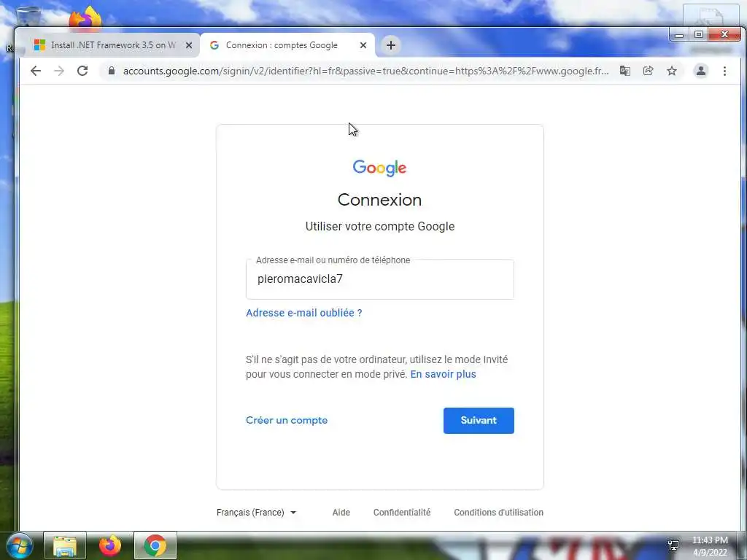
Task: Click the share page icon
Action: [648, 71]
